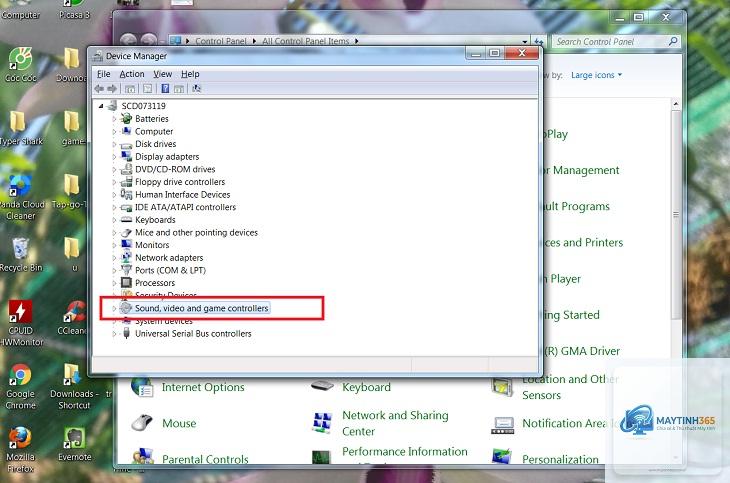Open the Help menu
This screenshot has height=483, width=730.
tap(190, 74)
